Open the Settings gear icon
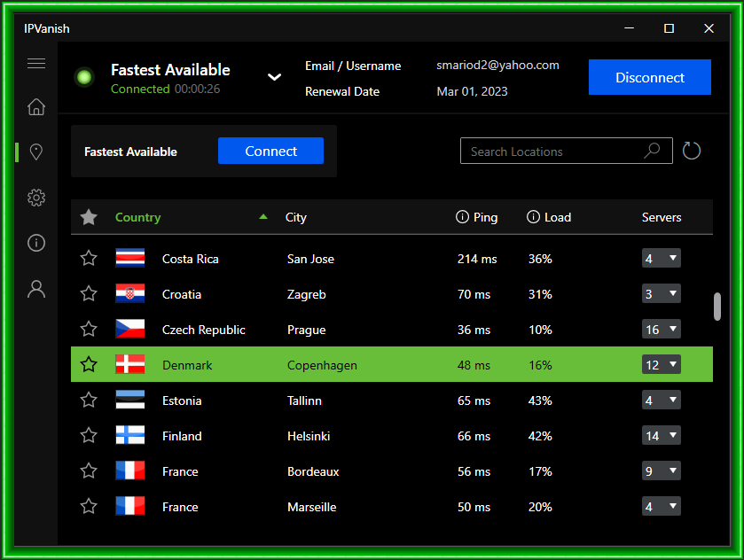 36,198
